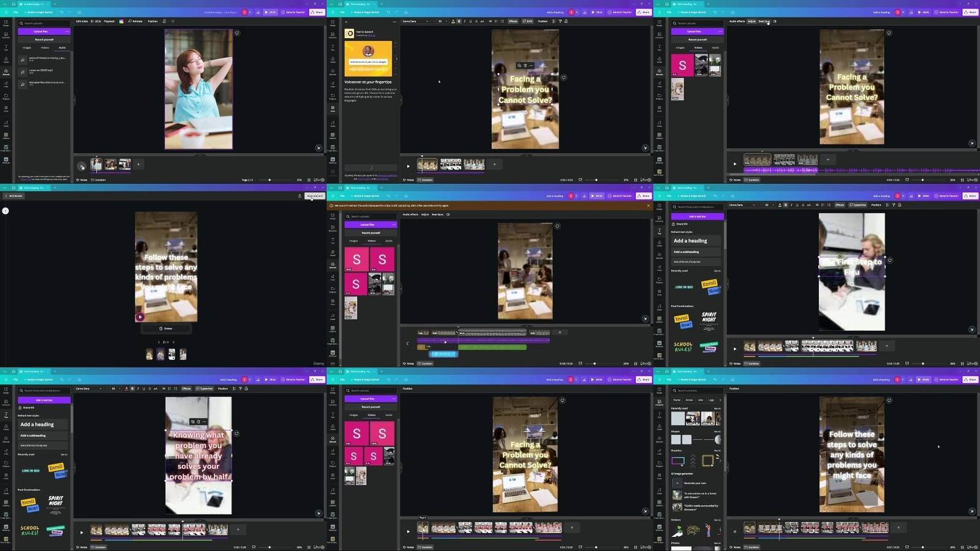Image resolution: width=980 pixels, height=551 pixels.
Task: Open Apps icon in Text to speech window sidebar
Action: pyautogui.click(x=333, y=110)
